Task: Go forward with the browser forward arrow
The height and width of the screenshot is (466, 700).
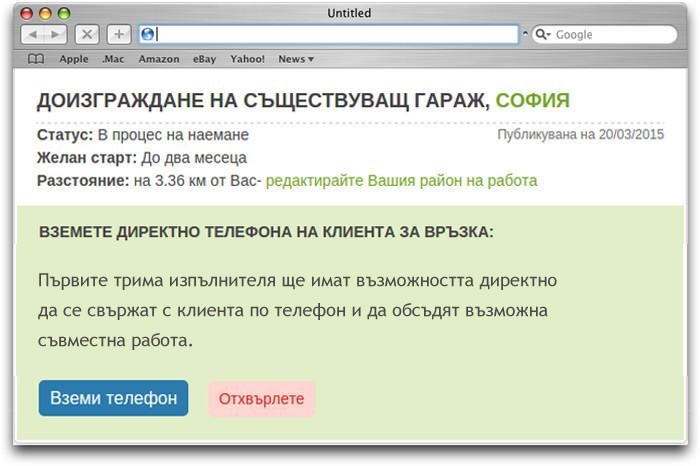Action: click(55, 34)
